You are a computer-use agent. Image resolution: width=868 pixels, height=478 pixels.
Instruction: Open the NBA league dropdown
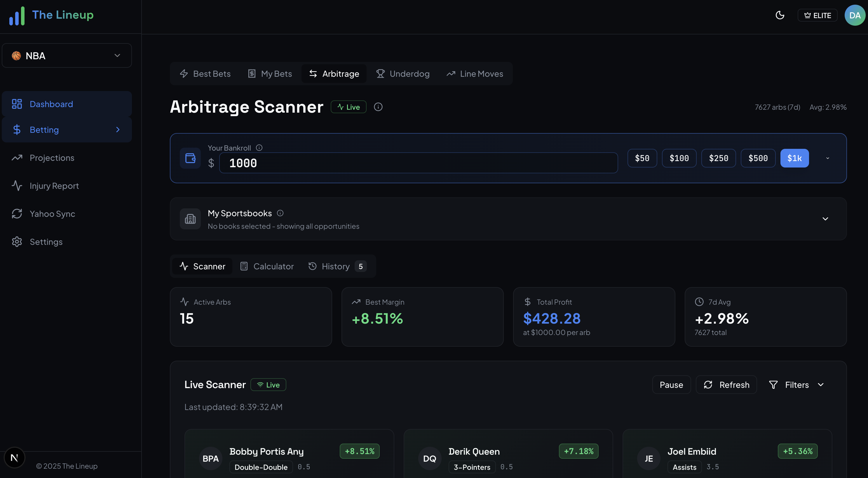pos(67,55)
